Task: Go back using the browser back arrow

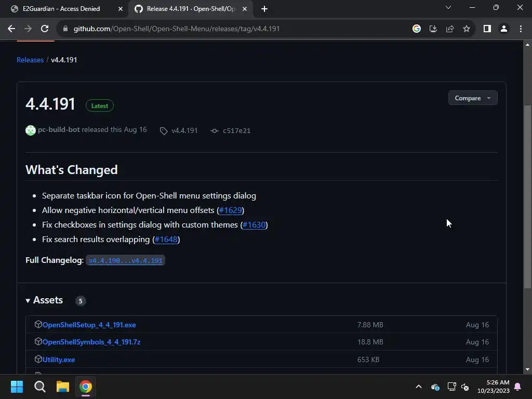Action: [11, 29]
